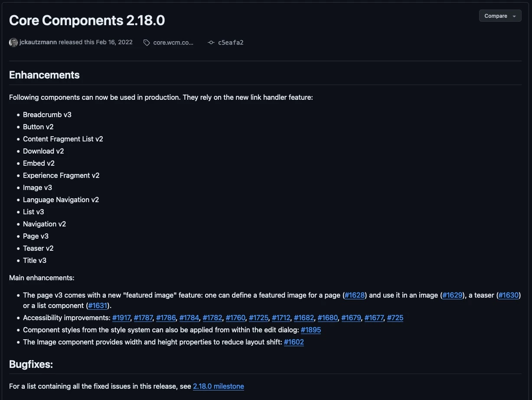Click jckautzmann's avatar image
532x400 pixels.
click(x=13, y=43)
